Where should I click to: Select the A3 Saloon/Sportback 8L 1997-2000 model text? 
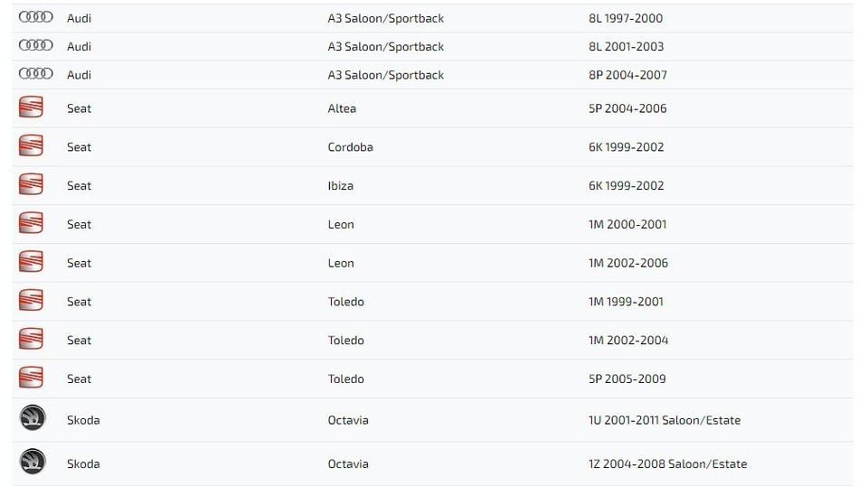point(385,18)
